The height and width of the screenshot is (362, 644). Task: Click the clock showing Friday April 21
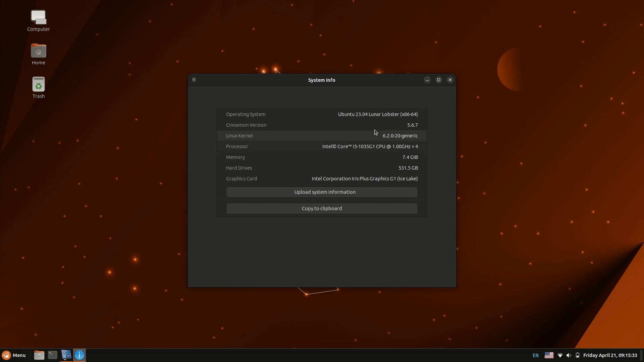click(x=610, y=355)
